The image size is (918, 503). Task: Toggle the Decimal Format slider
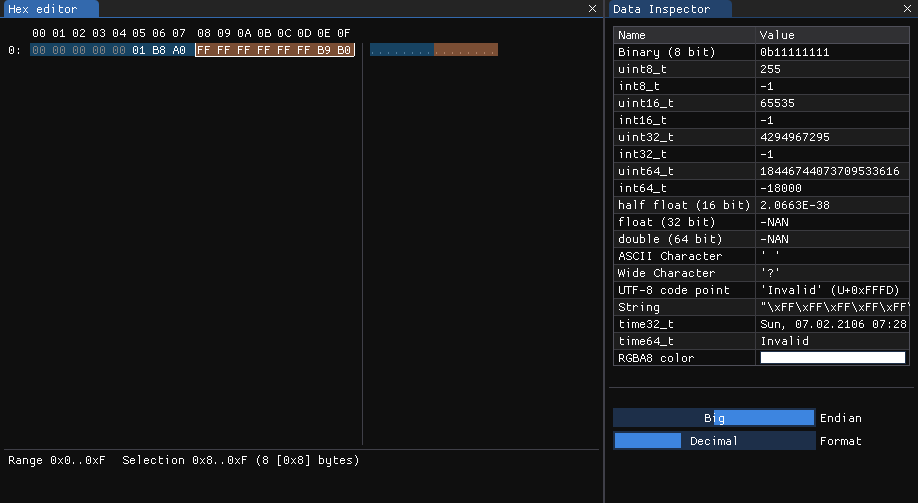coord(714,441)
